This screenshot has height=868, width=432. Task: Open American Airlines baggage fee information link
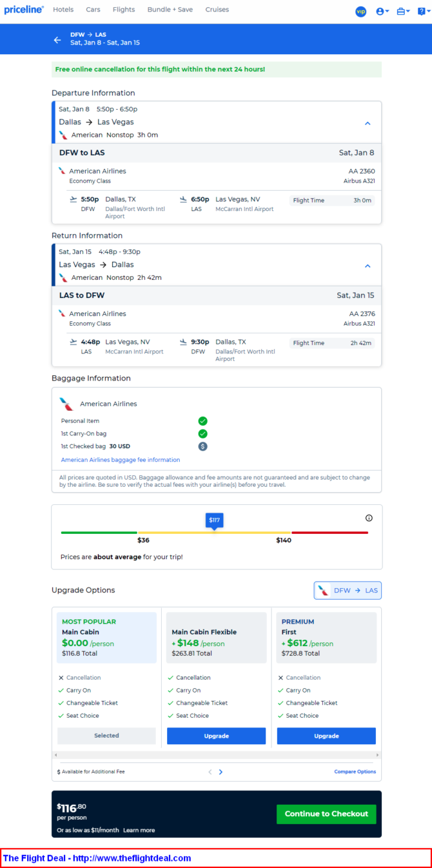coord(121,460)
